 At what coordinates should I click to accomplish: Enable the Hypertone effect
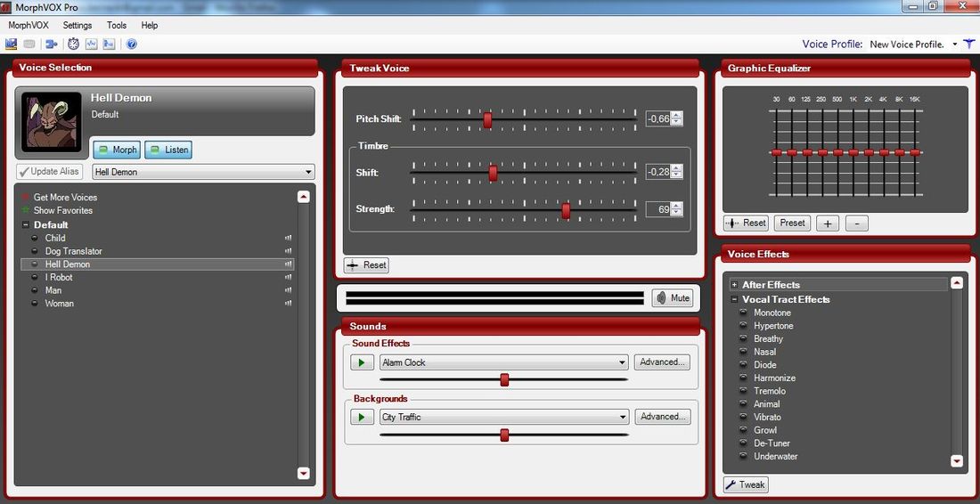[743, 325]
